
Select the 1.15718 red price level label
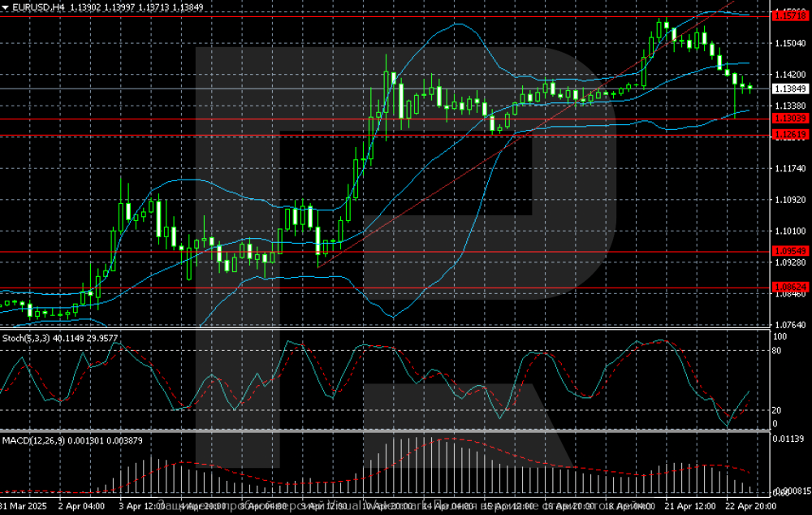[x=789, y=15]
